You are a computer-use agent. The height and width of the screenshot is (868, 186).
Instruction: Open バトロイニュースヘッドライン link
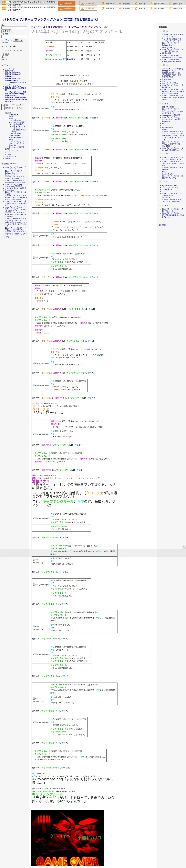coord(19,127)
